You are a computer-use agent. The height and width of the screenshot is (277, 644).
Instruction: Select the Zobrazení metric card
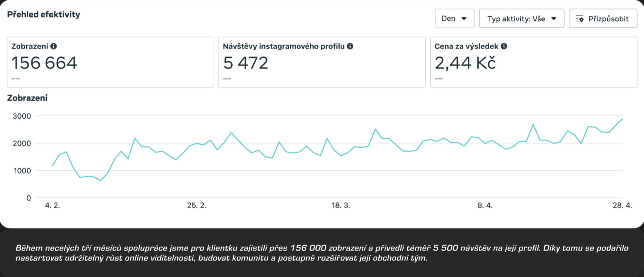click(x=110, y=62)
